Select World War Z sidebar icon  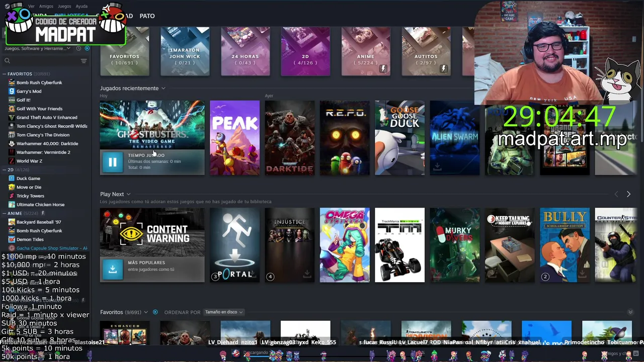12,161
